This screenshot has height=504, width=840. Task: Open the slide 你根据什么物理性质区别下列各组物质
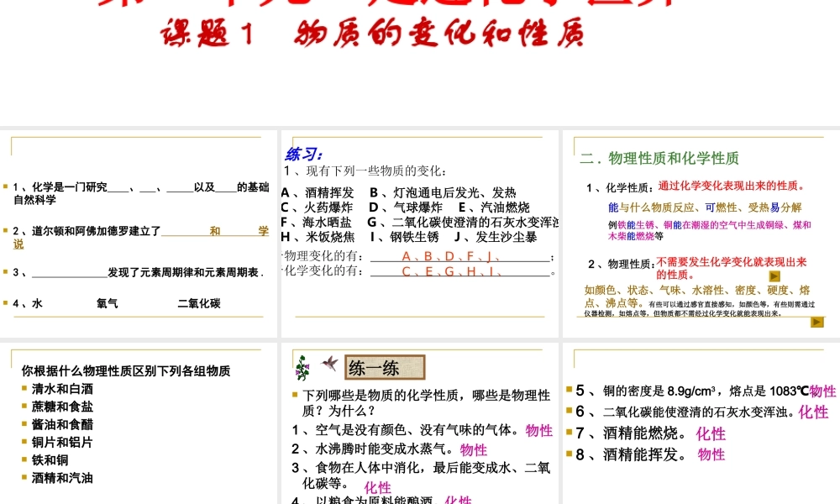click(139, 423)
